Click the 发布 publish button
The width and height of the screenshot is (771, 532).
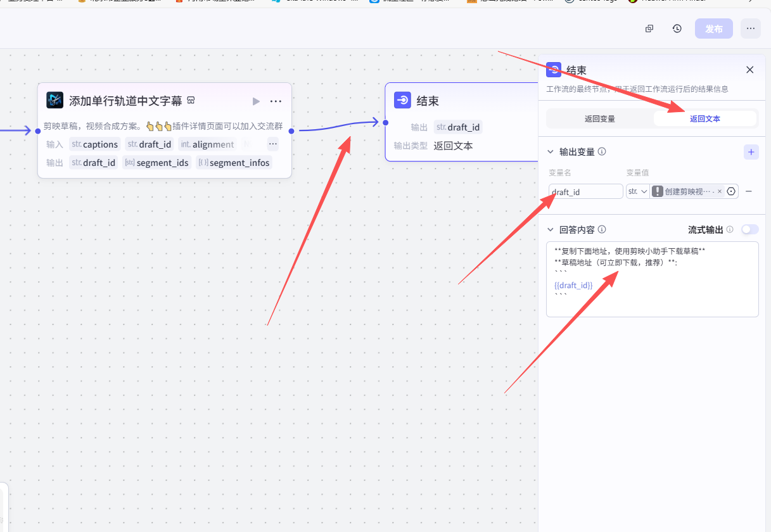click(x=713, y=28)
